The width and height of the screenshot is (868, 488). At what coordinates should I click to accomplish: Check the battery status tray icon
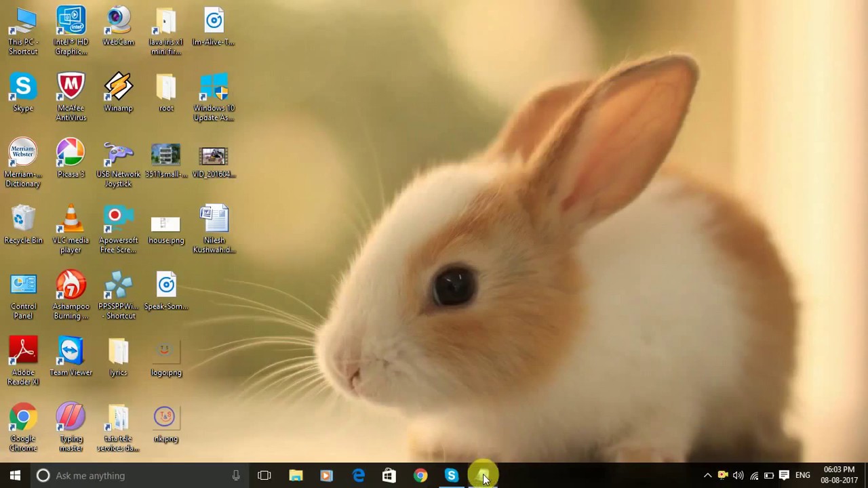pyautogui.click(x=769, y=475)
